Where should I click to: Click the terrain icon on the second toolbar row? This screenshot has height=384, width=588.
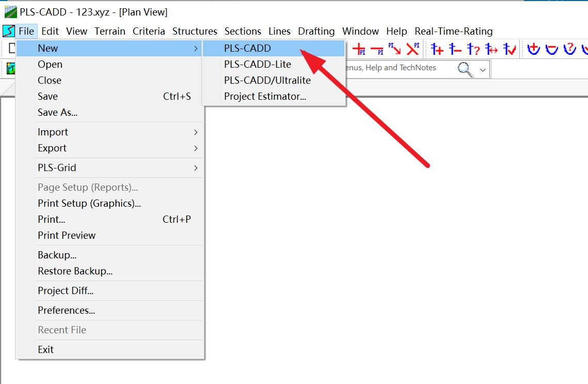pyautogui.click(x=10, y=69)
